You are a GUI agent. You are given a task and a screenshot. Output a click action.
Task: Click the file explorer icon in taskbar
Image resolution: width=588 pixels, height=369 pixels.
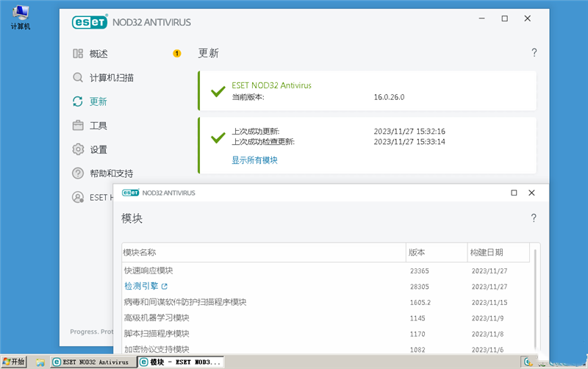pos(40,362)
